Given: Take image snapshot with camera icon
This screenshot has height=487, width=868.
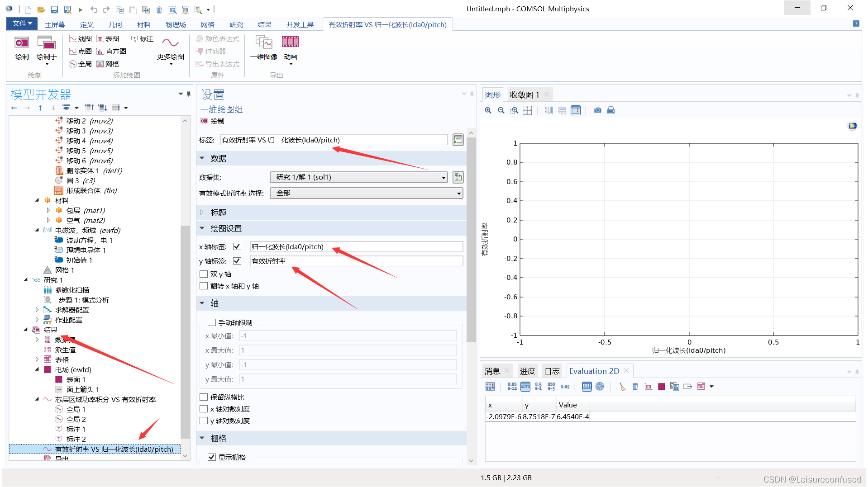Looking at the screenshot, I should [598, 110].
